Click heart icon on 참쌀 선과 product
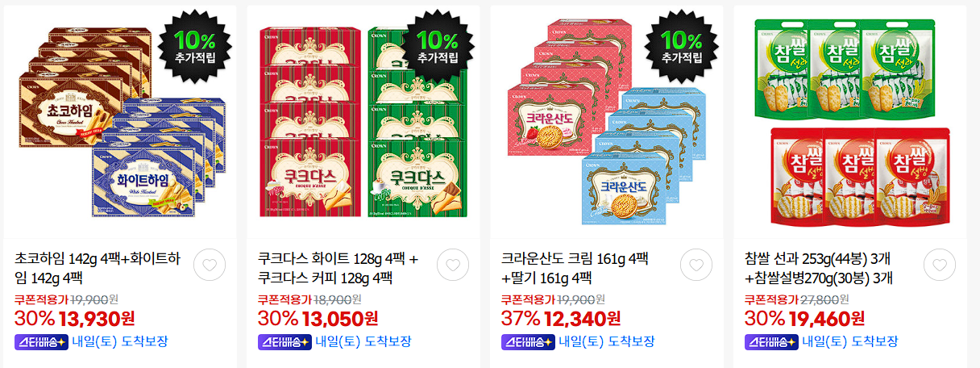 coord(940,265)
